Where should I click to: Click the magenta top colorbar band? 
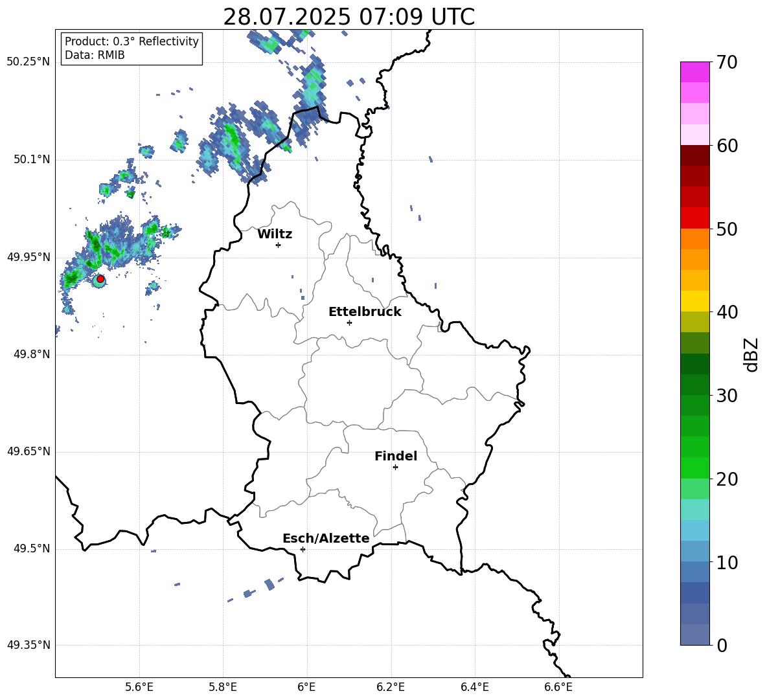tap(695, 73)
